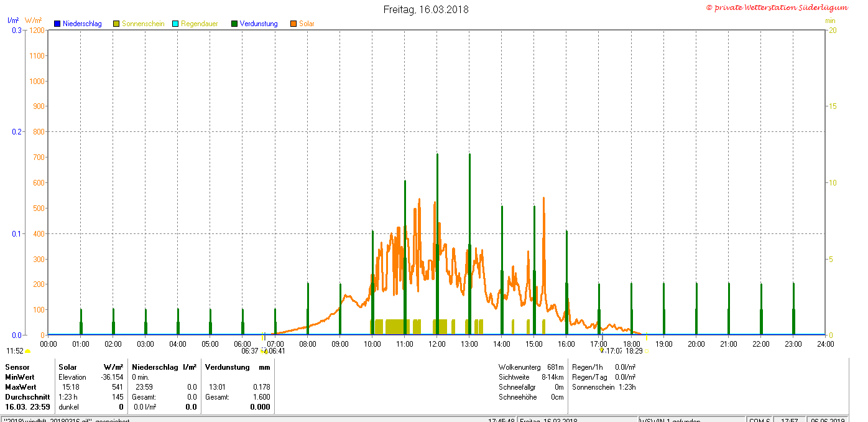Click the yellow Sonnenschein legend swatch
868x422 pixels.
116,24
